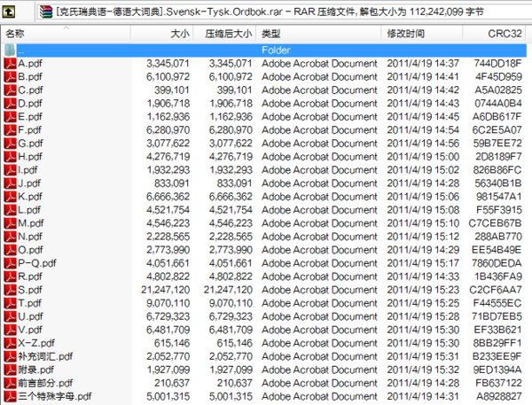Image resolution: width=532 pixels, height=405 pixels.
Task: Click modified time 2011/4/19 15:32
Action: (423, 370)
